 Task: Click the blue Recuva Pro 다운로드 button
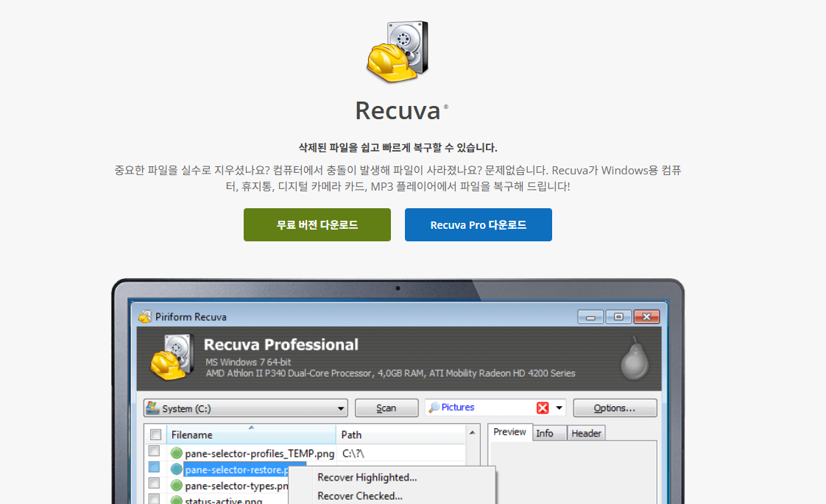point(479,225)
